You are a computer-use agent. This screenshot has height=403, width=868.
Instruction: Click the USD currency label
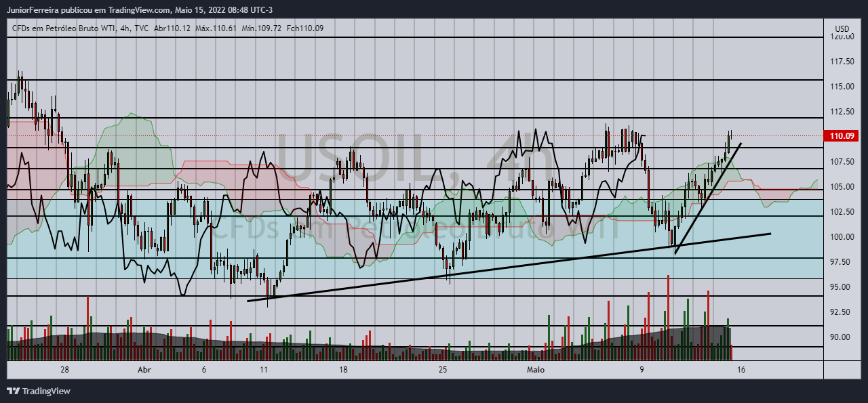842,28
